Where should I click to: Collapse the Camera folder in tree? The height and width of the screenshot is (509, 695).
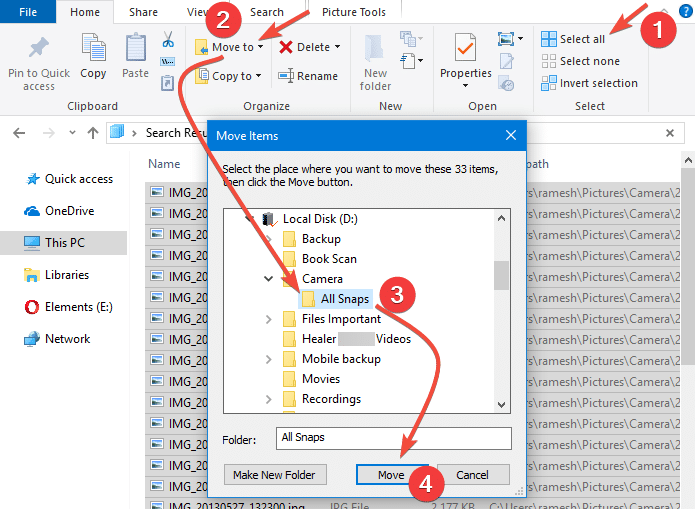[x=268, y=279]
